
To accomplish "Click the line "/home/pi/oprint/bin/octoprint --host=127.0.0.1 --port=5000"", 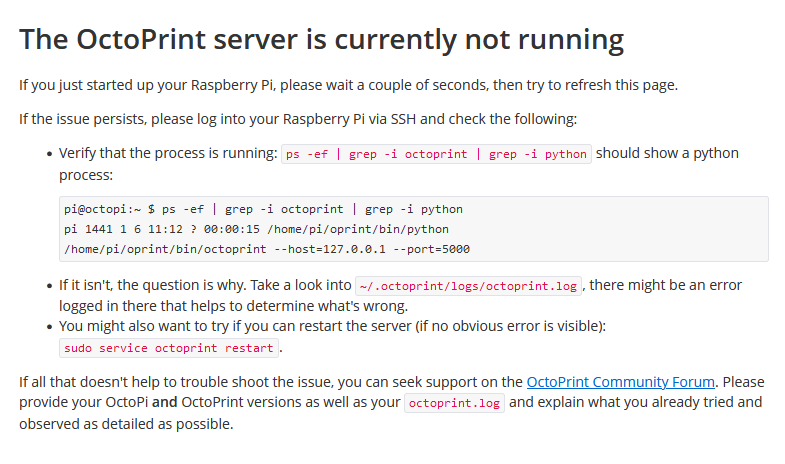I will [x=267, y=249].
